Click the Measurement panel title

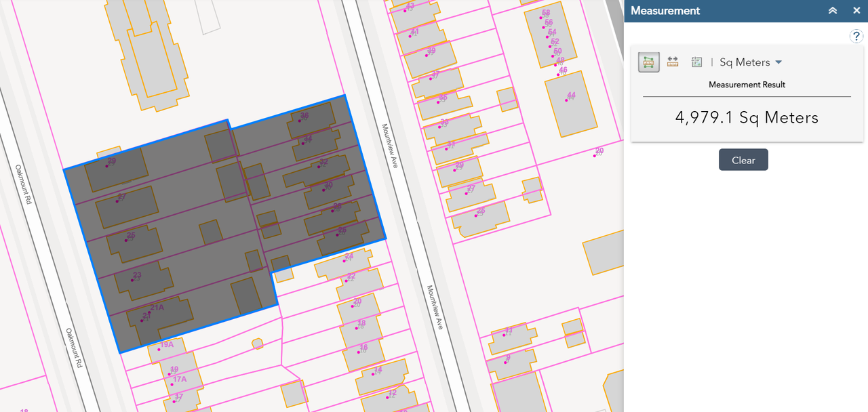[x=665, y=11]
